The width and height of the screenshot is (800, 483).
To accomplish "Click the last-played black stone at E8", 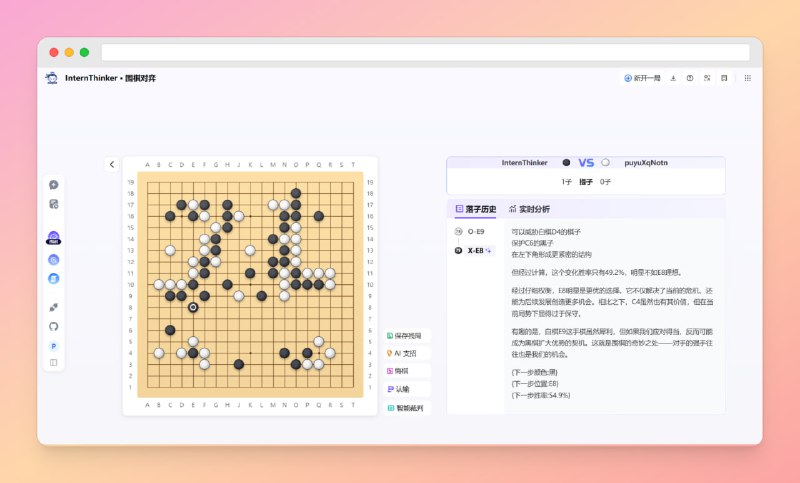I will (x=193, y=307).
